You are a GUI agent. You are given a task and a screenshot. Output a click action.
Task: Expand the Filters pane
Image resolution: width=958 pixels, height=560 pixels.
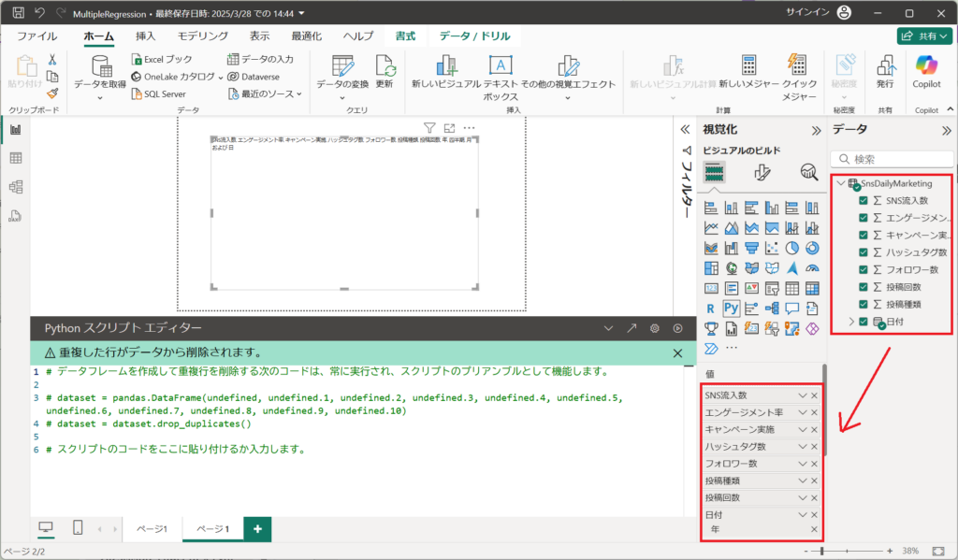pos(686,129)
